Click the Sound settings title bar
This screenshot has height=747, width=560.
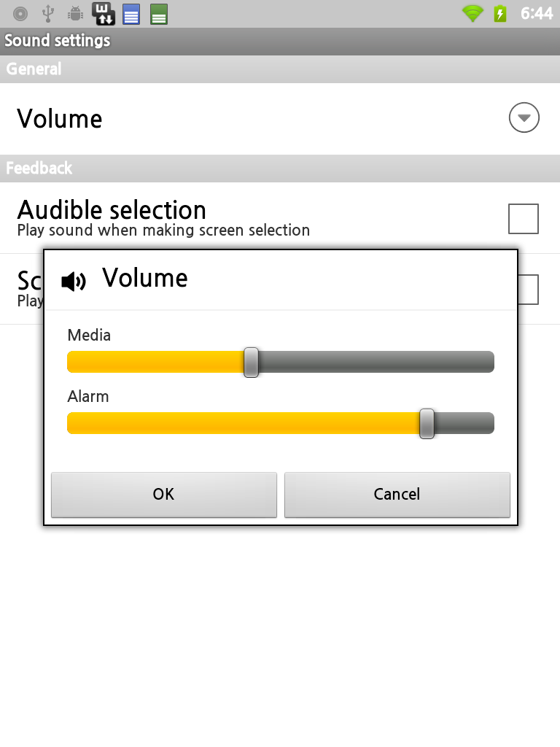click(280, 41)
